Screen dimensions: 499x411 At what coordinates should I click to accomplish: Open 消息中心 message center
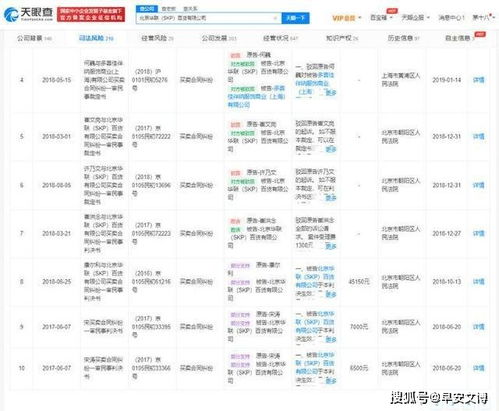(x=451, y=17)
